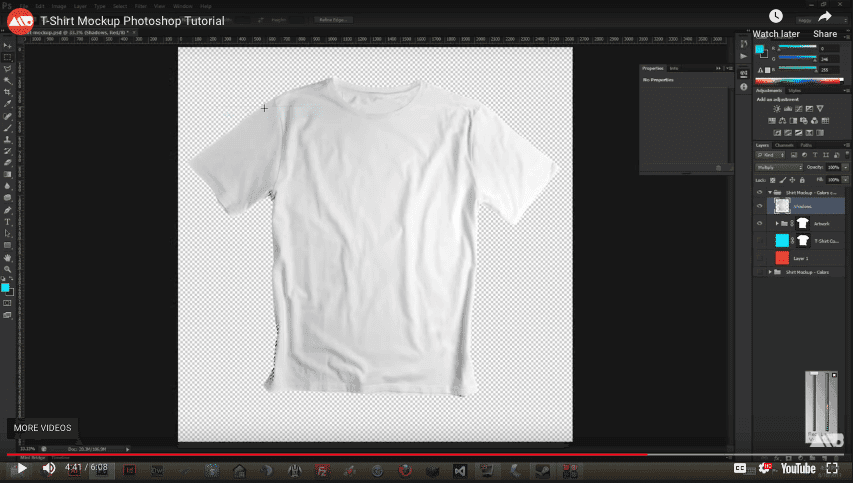Add a Vibrance adjustment
The height and width of the screenshot is (483, 853).
click(820, 109)
